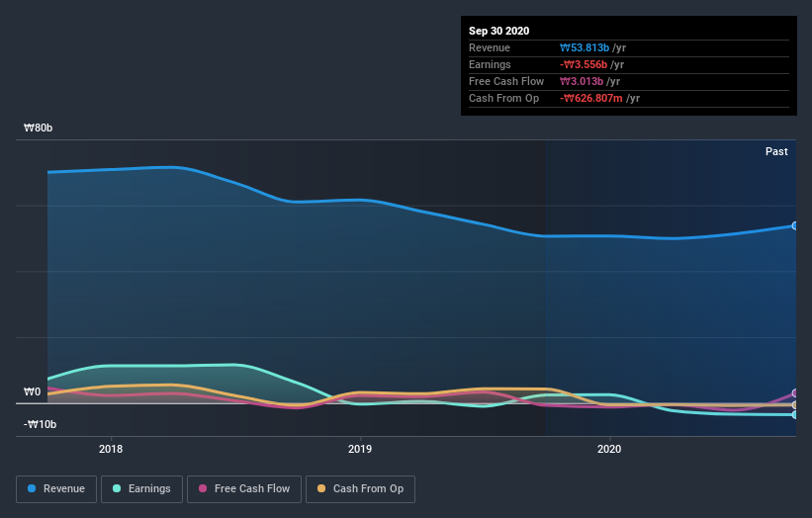The image size is (812, 518).
Task: Toggle the Free Cash Flow legend button
Action: [244, 489]
